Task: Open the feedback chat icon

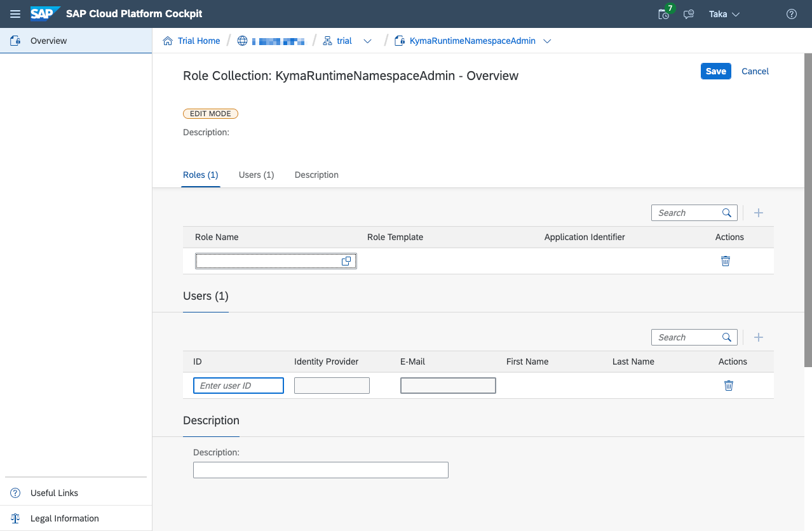Action: pyautogui.click(x=689, y=14)
